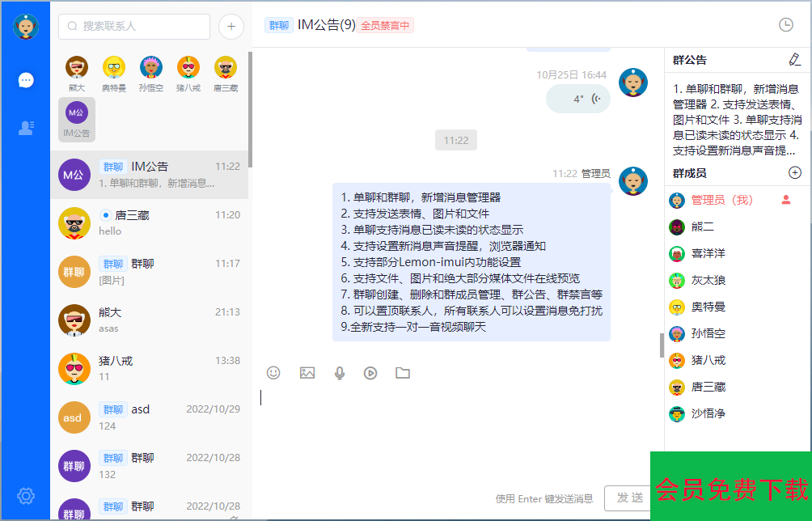Open the file folder attachment icon
The width and height of the screenshot is (812, 521).
(403, 373)
